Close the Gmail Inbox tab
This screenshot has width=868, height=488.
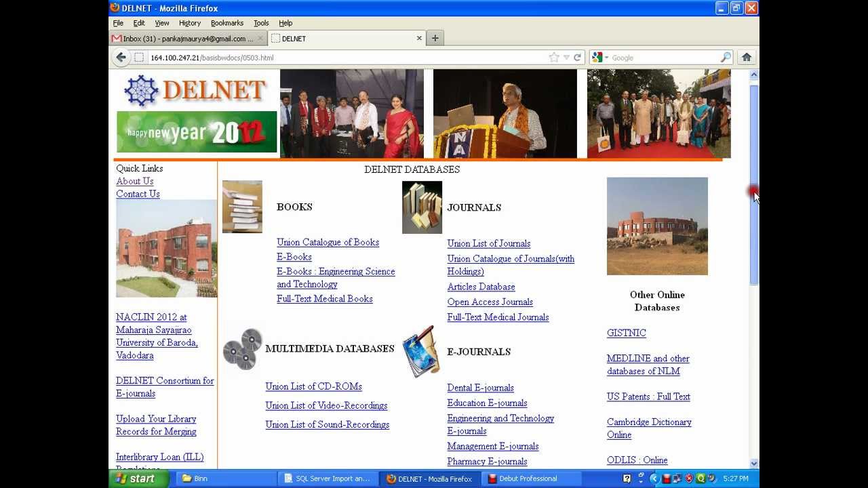point(260,39)
